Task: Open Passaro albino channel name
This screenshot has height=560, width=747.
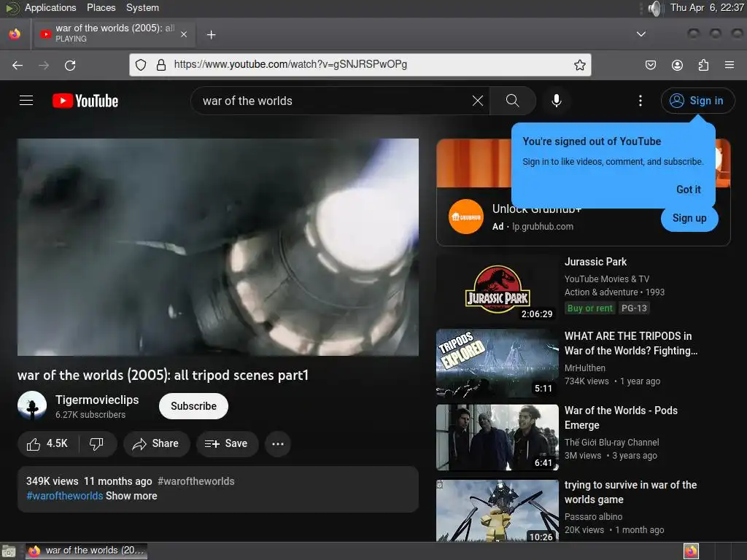Action: (593, 517)
